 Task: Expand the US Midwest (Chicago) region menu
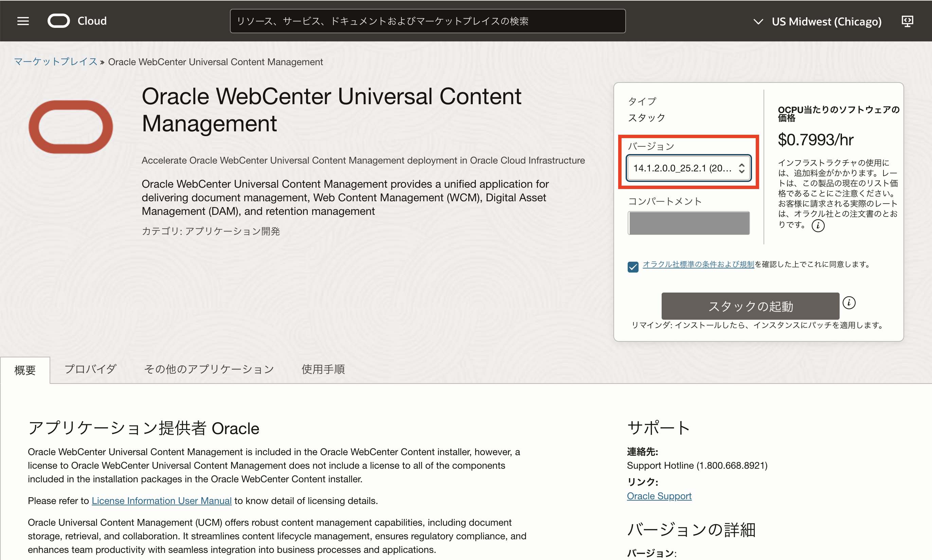[x=817, y=21]
